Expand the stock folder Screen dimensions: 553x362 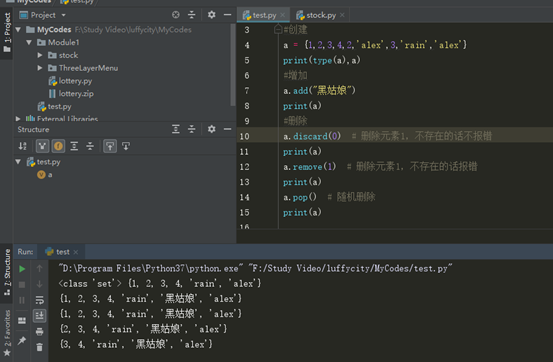pos(40,55)
